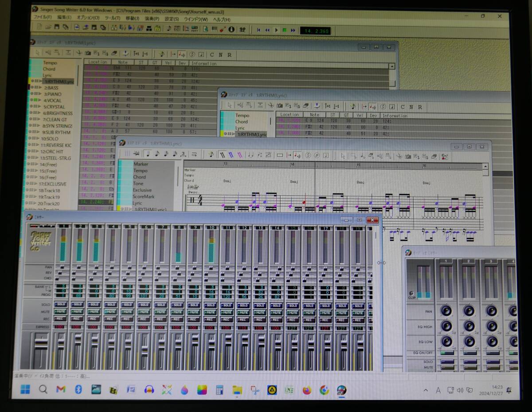Click the camera icon in back Step Editor toolbar
Image resolution: width=532 pixels, height=412 pixels.
[88, 53]
